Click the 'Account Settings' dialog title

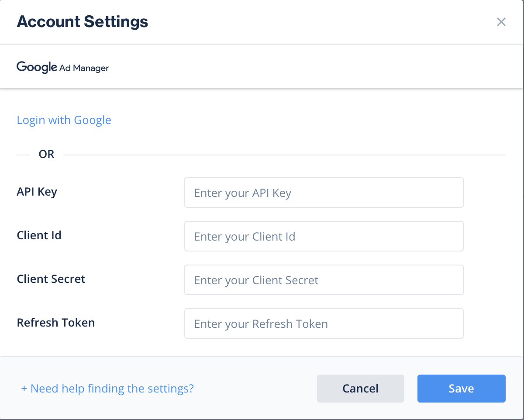click(x=82, y=22)
